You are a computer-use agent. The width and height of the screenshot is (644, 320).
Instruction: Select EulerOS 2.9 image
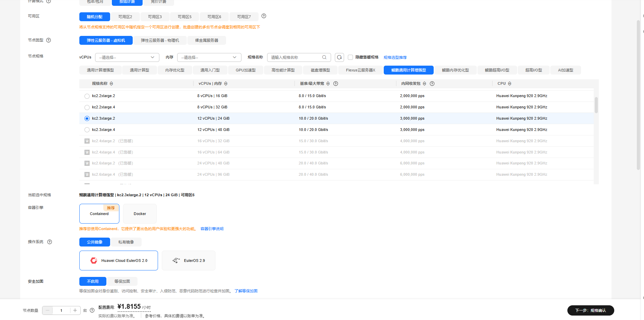[188, 261]
